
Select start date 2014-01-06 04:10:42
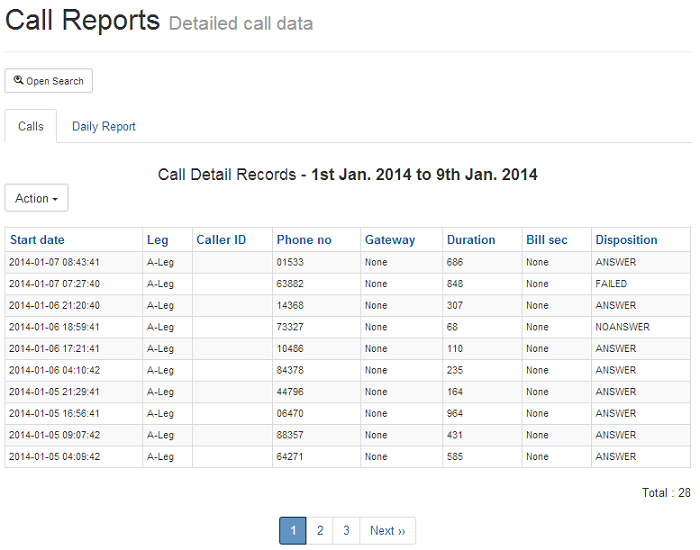tap(54, 370)
